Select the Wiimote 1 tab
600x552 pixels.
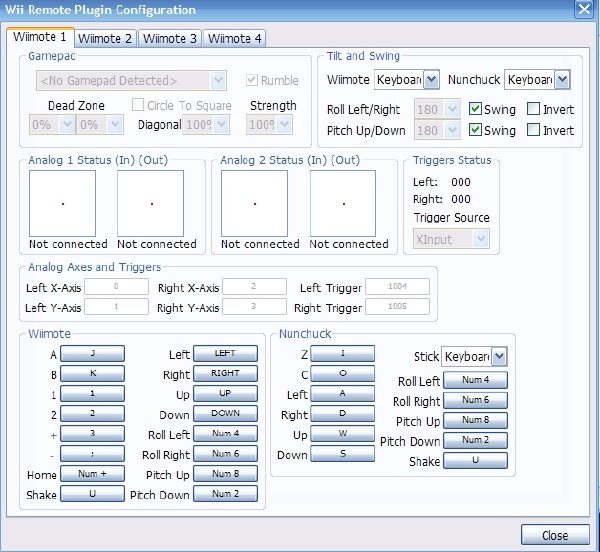tap(40, 37)
